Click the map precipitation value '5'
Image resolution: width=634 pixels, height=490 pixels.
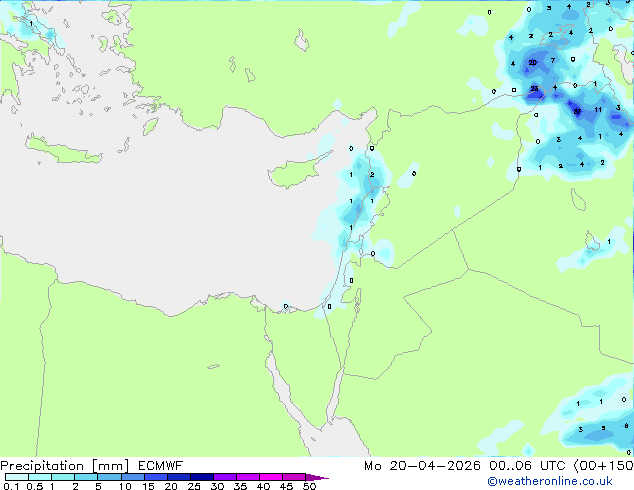(x=603, y=428)
